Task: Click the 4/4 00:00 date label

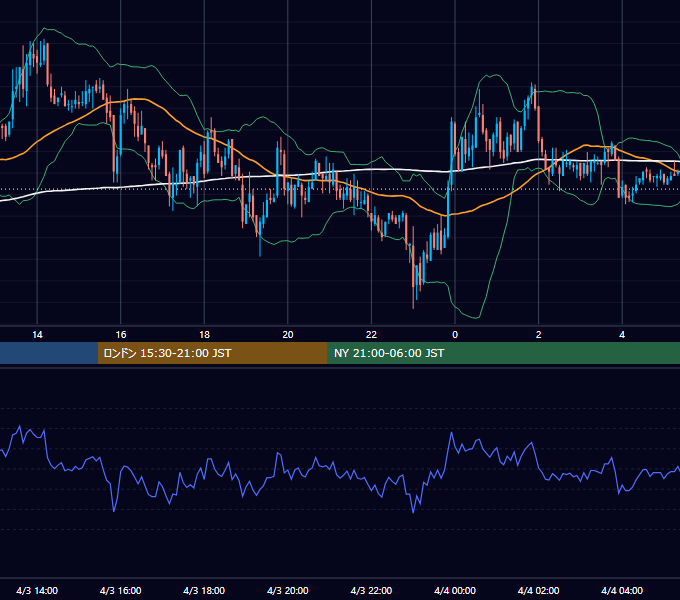Action: 455,590
